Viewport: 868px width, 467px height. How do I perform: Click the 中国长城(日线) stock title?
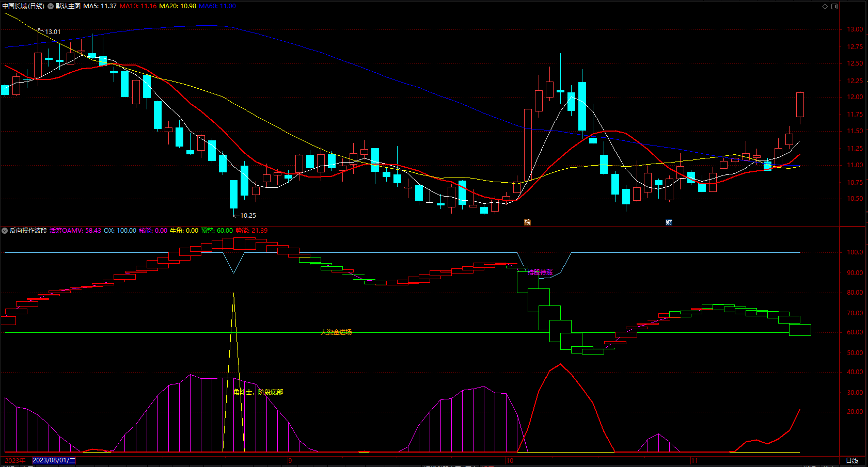(x=23, y=6)
